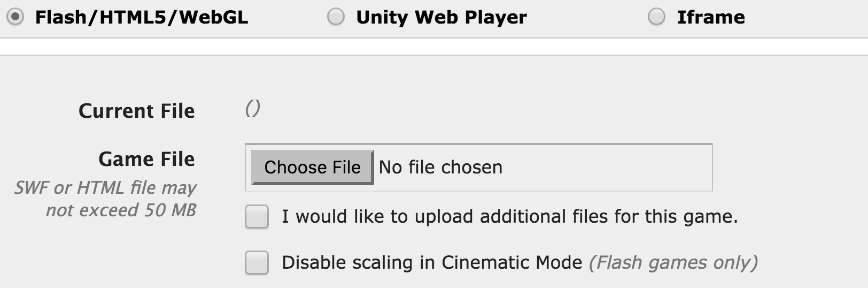Click the empty '()' current file placeholder
Screen dimensions: 868x288
252,109
